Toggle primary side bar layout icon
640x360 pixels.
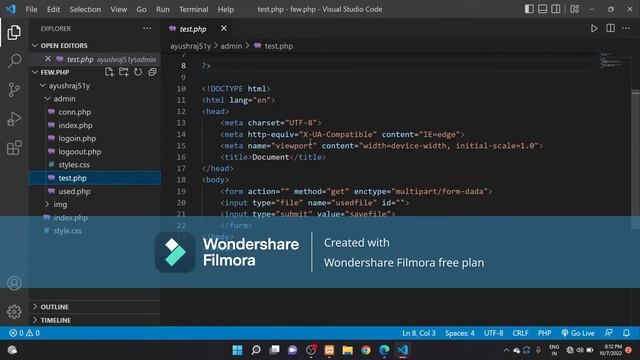(529, 9)
